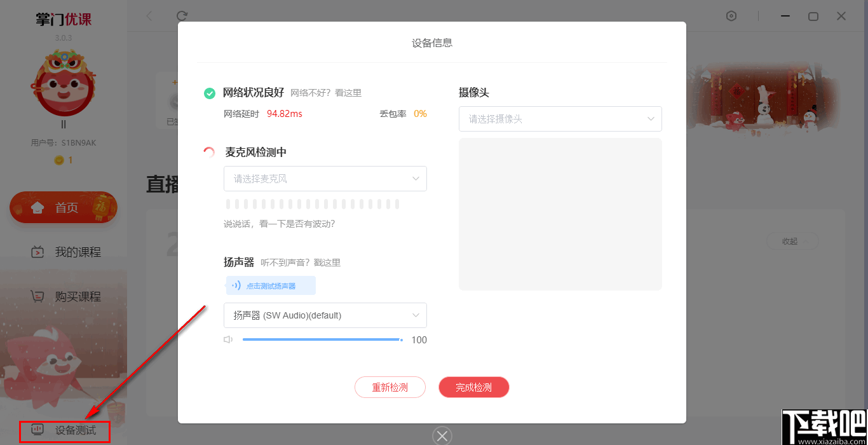
Task: Open 购买课程 from the sidebar menu
Action: (64, 296)
